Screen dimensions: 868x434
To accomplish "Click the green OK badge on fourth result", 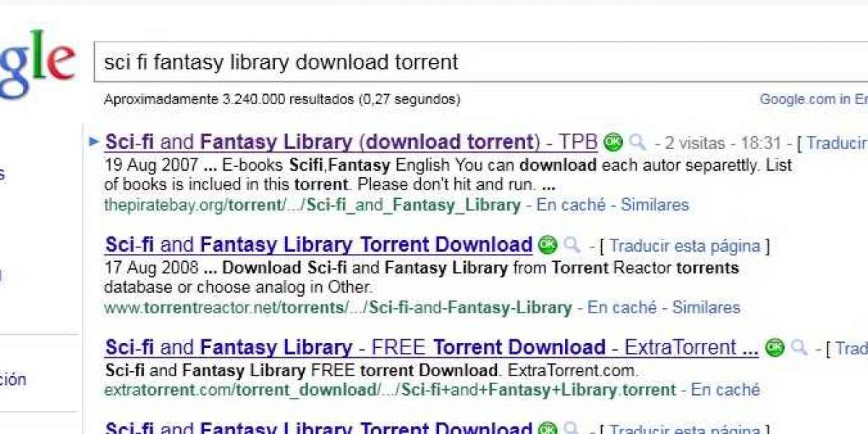I will [x=548, y=427].
